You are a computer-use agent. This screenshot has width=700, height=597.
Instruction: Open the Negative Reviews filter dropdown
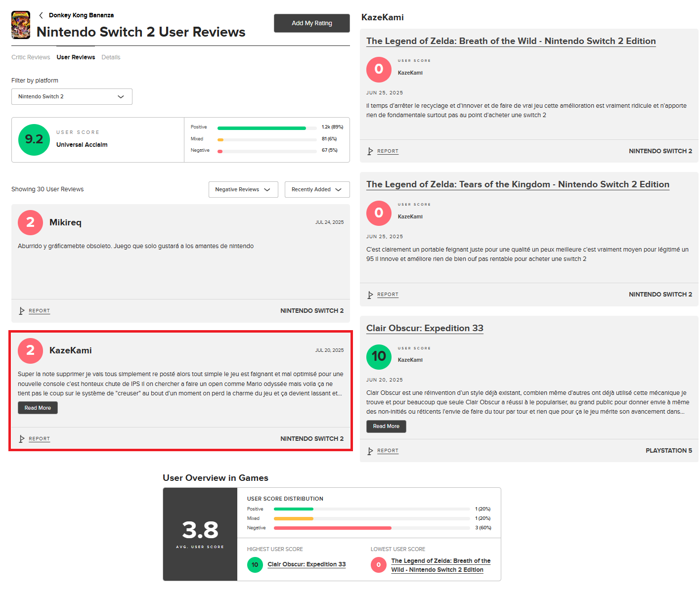pyautogui.click(x=243, y=189)
